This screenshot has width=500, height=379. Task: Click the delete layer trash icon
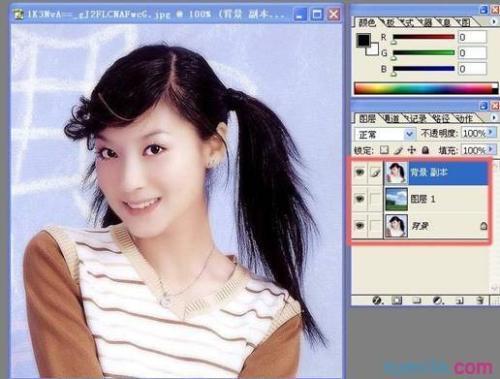pos(480,300)
